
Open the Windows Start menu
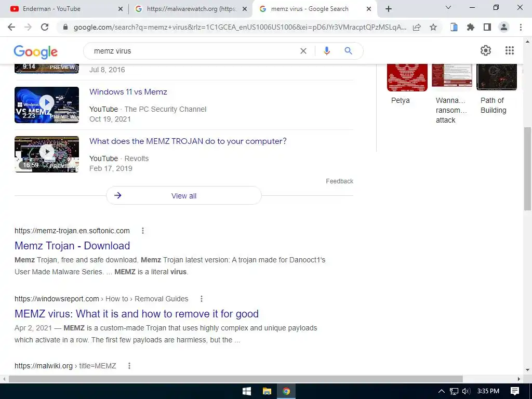(247, 391)
